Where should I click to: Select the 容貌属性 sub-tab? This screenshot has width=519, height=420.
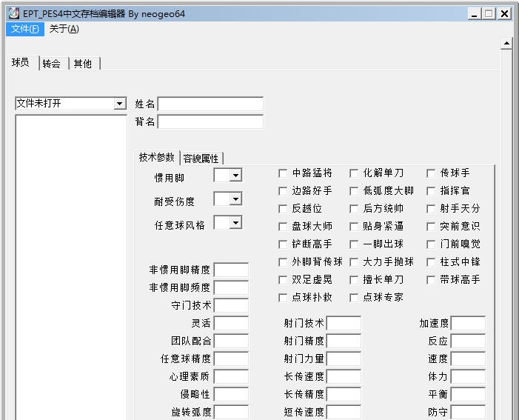click(201, 159)
